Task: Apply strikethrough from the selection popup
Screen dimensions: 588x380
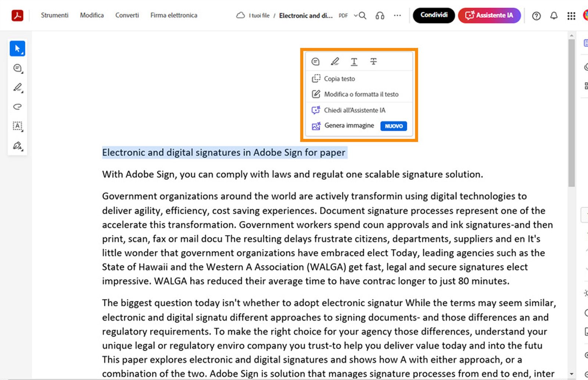Action: pos(373,61)
